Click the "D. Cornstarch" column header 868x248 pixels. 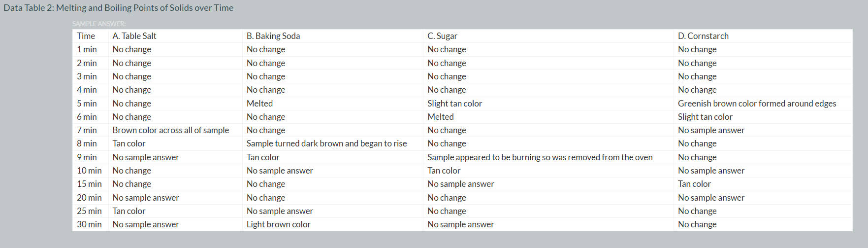click(703, 36)
